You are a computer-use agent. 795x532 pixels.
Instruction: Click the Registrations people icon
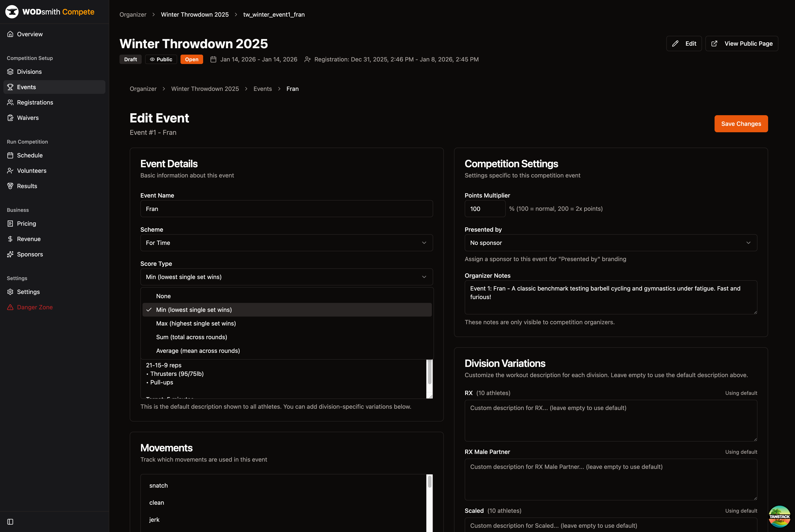pyautogui.click(x=10, y=102)
